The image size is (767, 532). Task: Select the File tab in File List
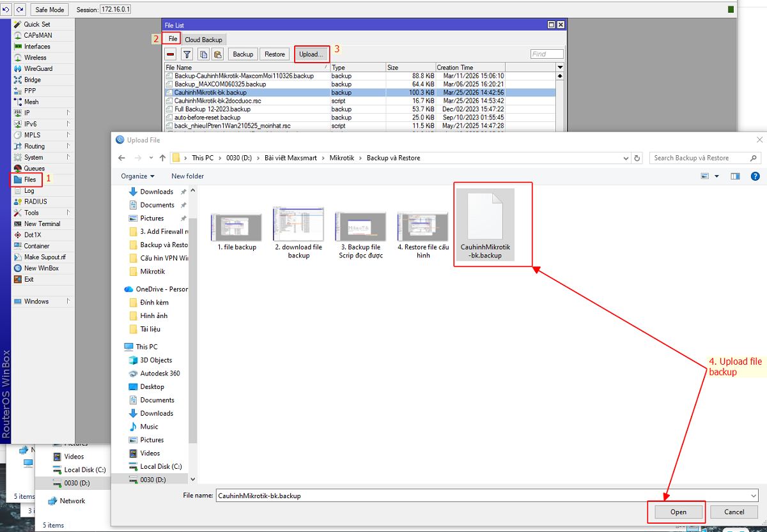coord(171,38)
